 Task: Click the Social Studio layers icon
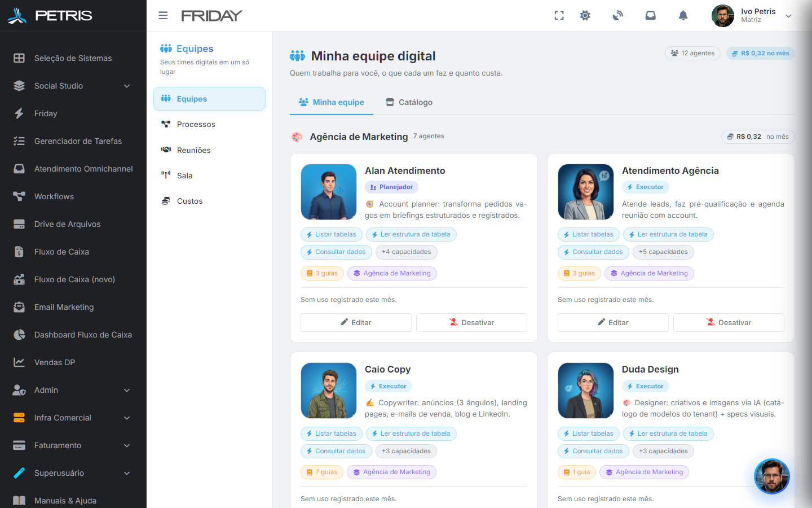point(19,86)
